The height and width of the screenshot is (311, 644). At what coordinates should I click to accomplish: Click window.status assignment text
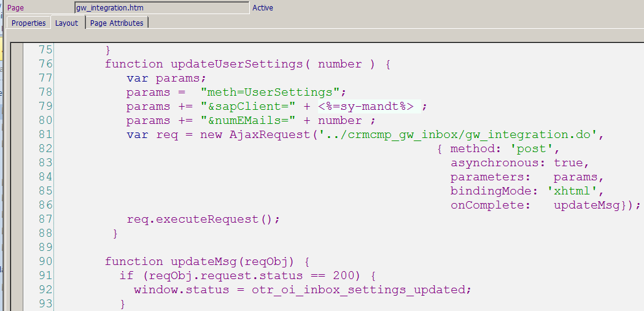tap(302, 290)
